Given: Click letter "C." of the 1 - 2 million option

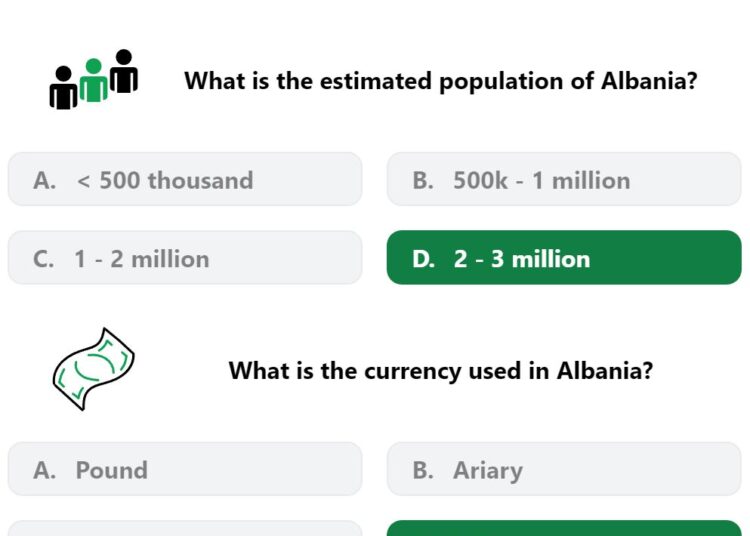Looking at the screenshot, I should pyautogui.click(x=44, y=259).
